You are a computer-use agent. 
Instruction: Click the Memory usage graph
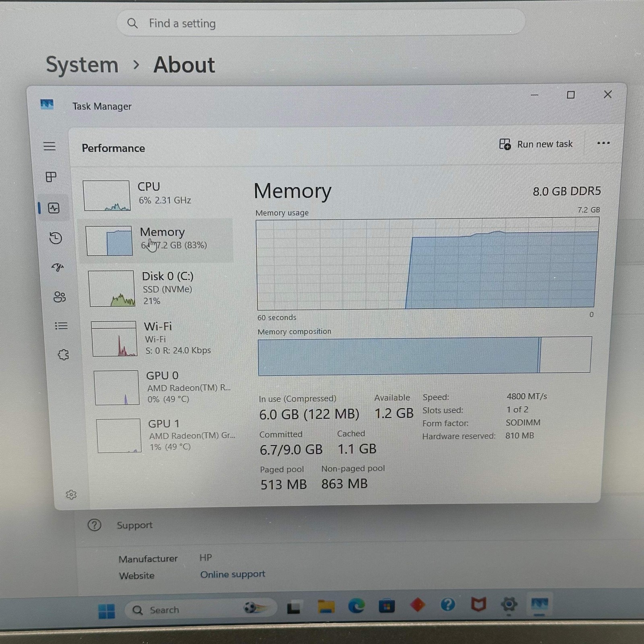click(x=427, y=264)
